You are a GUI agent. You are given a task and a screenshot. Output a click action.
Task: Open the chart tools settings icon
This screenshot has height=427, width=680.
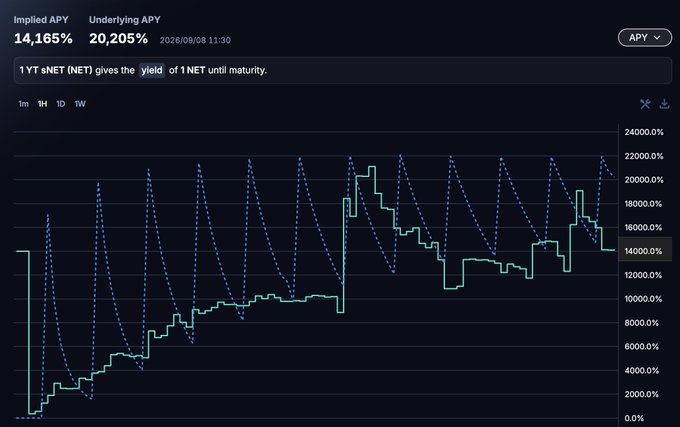pyautogui.click(x=645, y=104)
